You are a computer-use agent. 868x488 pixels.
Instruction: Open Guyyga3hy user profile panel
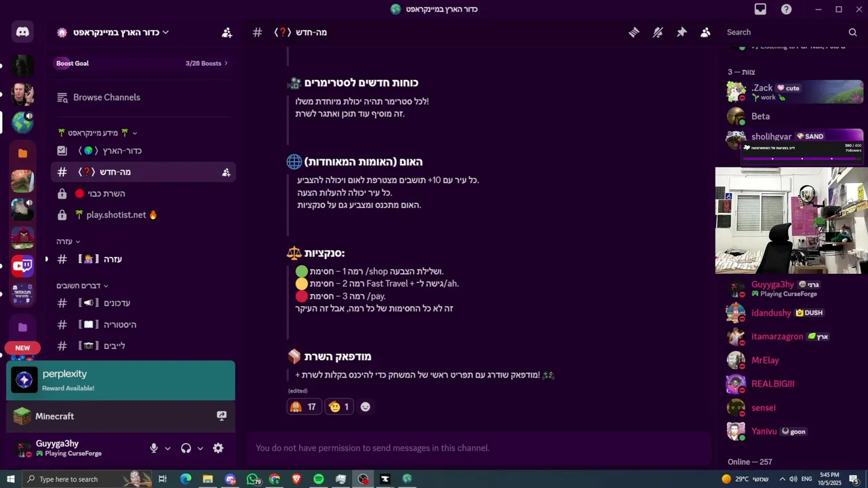(68, 448)
